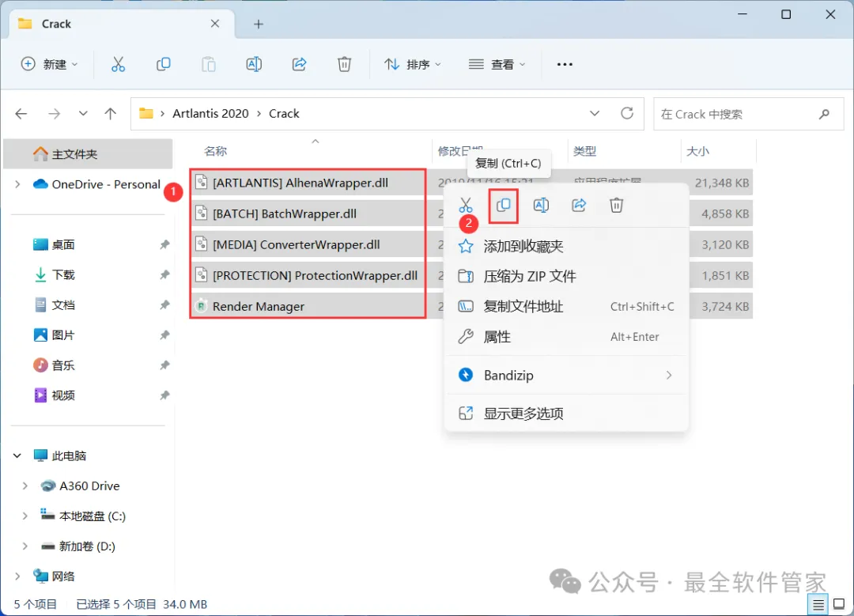Switch to details view icon in status bar
The image size is (854, 616).
click(818, 604)
